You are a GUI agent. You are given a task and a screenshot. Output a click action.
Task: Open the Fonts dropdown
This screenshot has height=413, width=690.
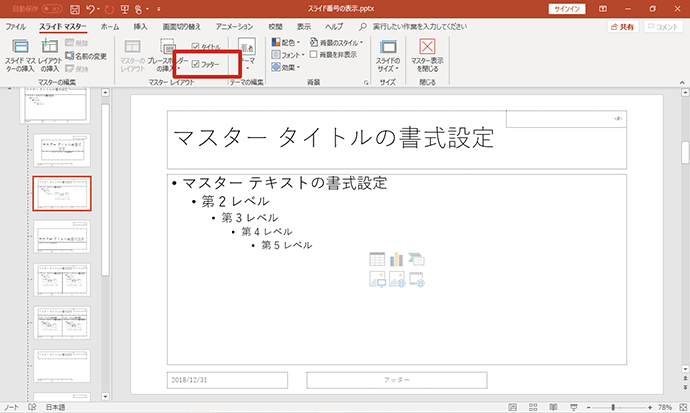288,55
